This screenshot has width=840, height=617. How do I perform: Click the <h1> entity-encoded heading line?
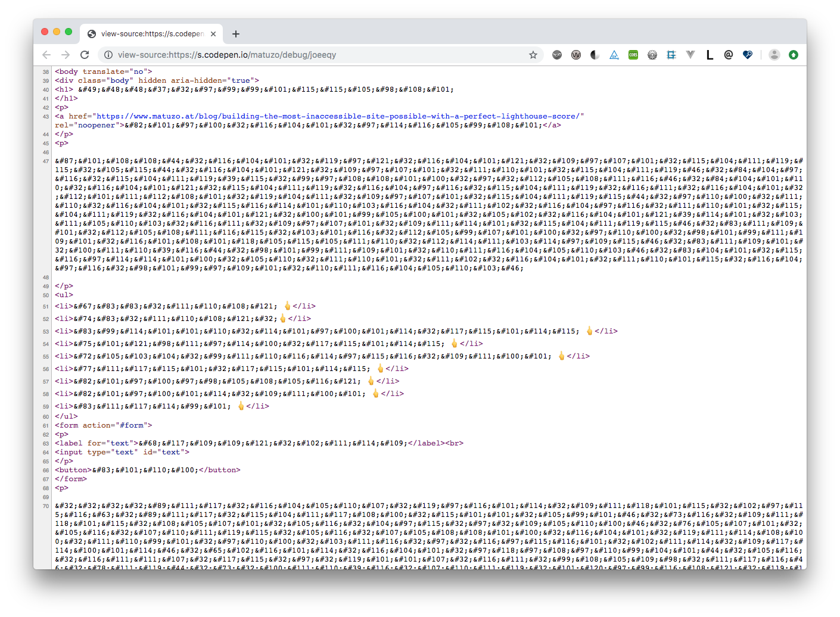(254, 89)
